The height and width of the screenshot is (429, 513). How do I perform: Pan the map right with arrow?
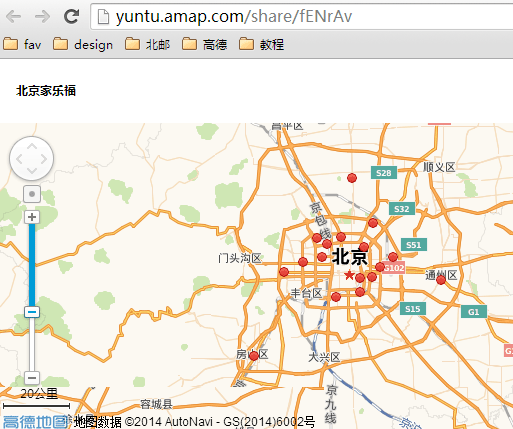tap(44, 159)
